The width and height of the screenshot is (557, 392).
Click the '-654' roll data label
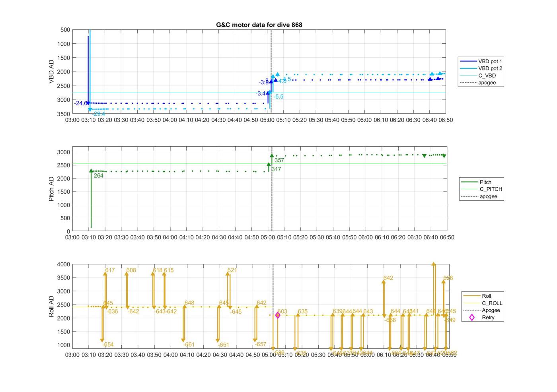pos(108,345)
